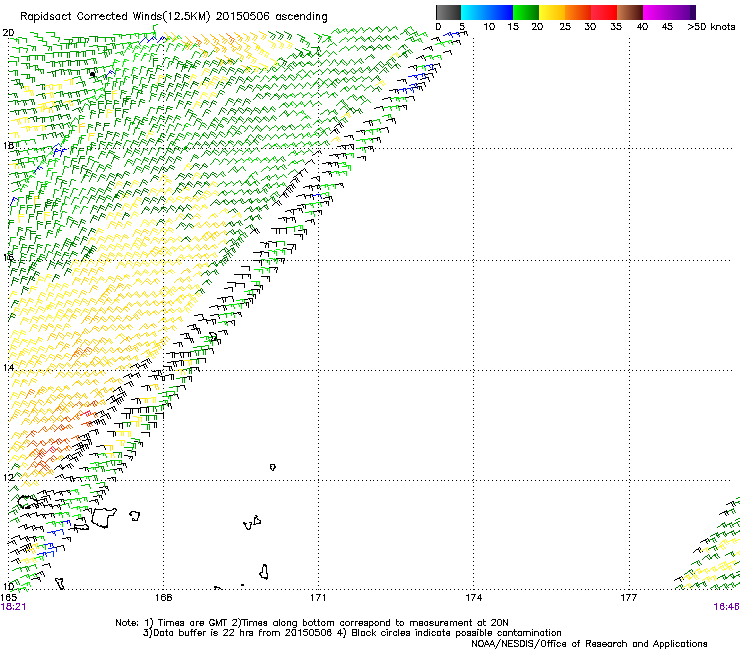Pick the cyan-blue 5-15 knots legend segment
Screen dimensions: 740x650
click(487, 12)
